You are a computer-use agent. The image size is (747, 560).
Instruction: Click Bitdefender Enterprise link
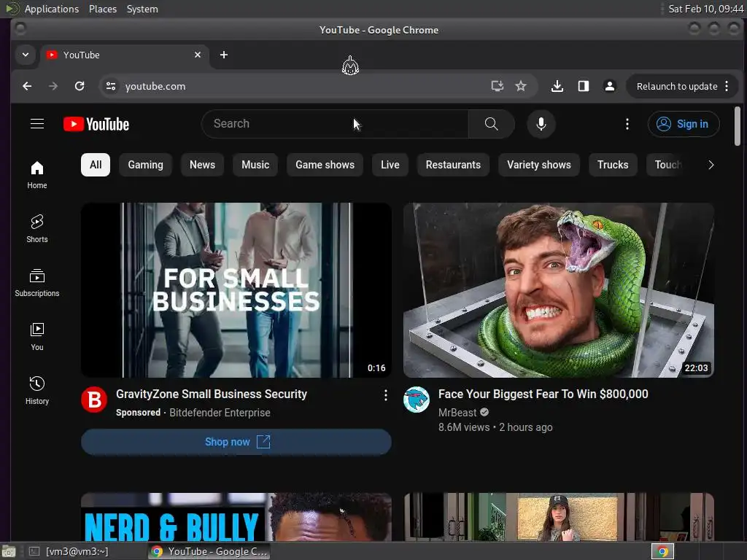tap(220, 413)
